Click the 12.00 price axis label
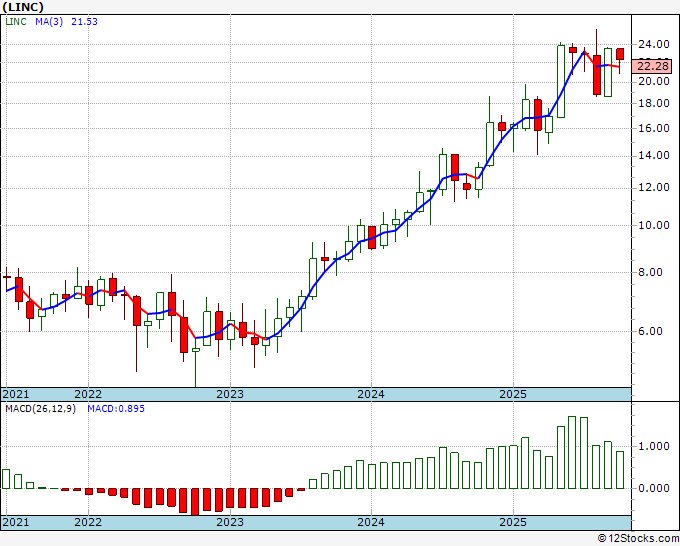This screenshot has height=546, width=680. 654,188
